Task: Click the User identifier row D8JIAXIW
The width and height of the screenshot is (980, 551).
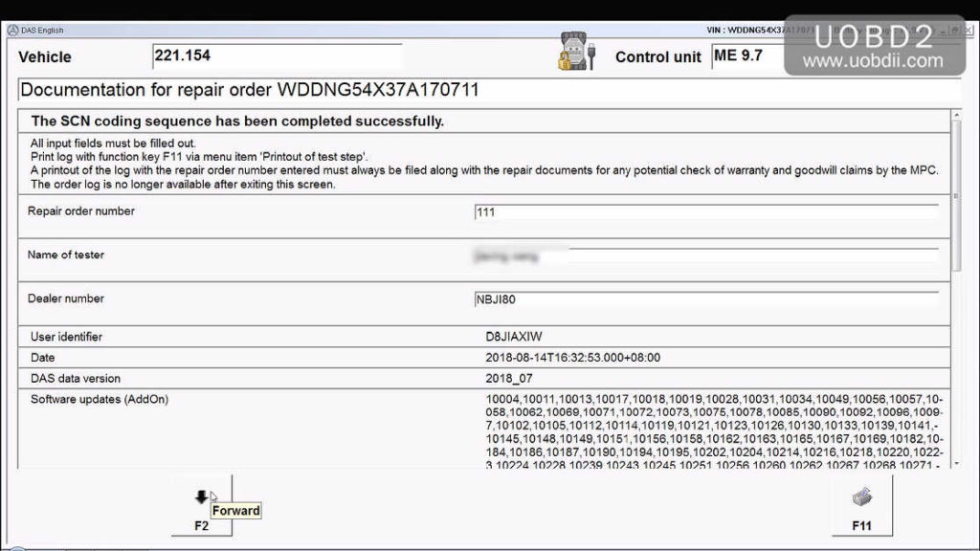Action: coord(517,336)
